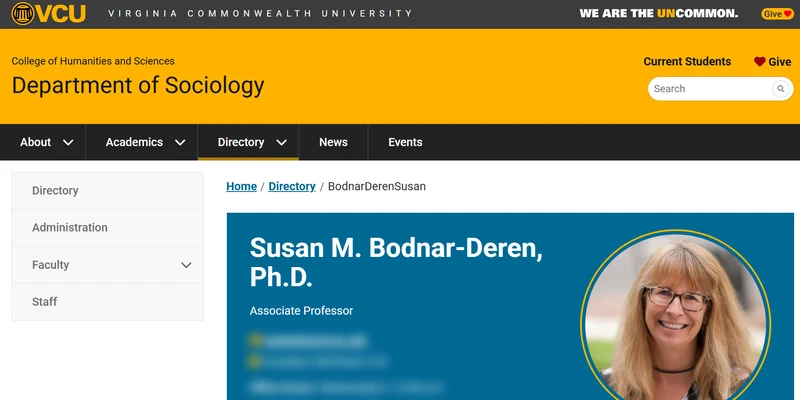The height and width of the screenshot is (400, 800).
Task: Click the Home breadcrumb link
Action: click(x=241, y=187)
